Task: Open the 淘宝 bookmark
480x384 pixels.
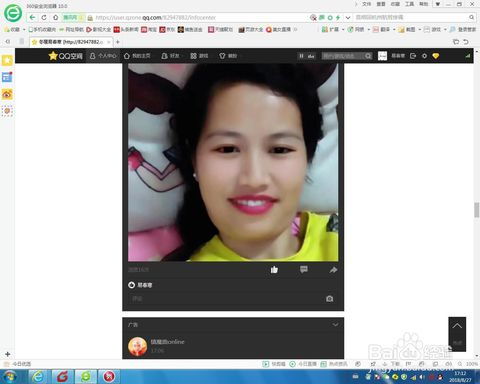Action: pos(149,29)
